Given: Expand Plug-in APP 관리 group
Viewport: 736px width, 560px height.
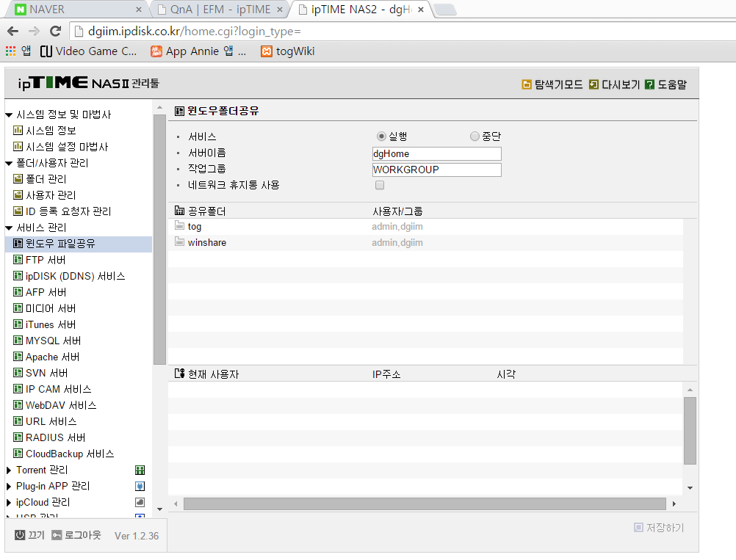Looking at the screenshot, I should coord(9,487).
